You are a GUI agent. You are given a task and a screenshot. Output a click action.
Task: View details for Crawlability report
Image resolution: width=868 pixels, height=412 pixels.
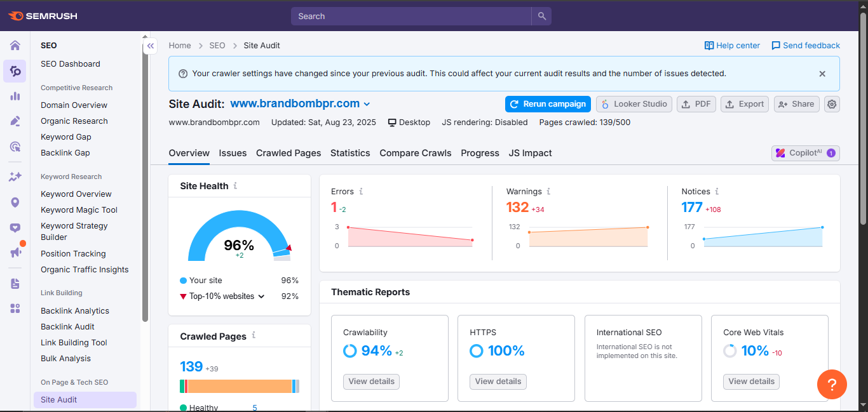click(371, 382)
